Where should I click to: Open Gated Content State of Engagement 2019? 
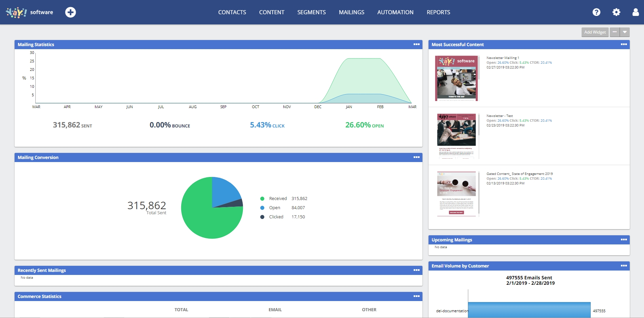click(x=519, y=174)
